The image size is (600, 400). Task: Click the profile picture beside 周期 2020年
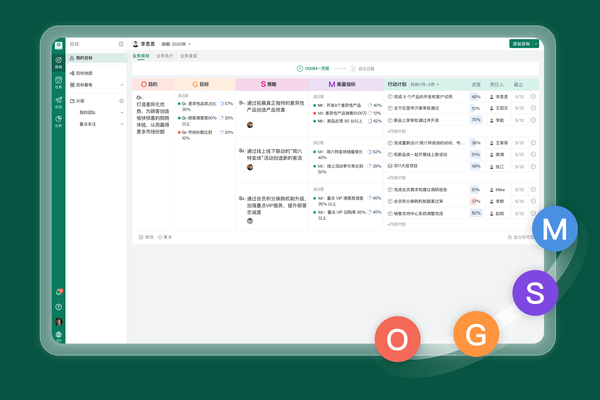135,44
